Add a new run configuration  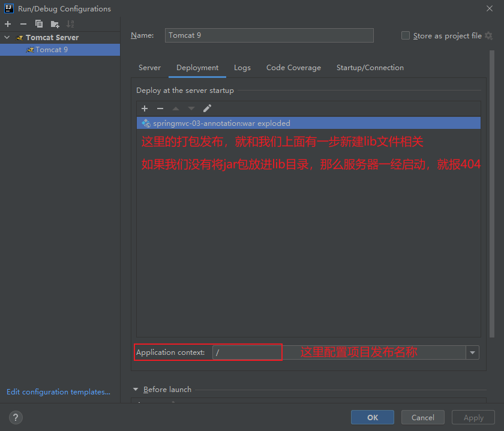pyautogui.click(x=7, y=24)
